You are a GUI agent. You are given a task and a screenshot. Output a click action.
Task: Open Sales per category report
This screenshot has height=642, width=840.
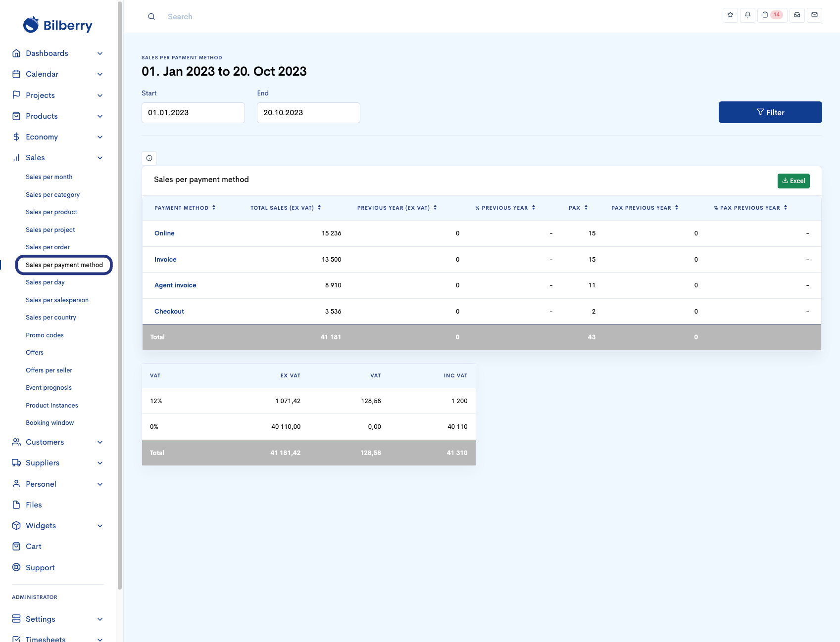tap(52, 195)
